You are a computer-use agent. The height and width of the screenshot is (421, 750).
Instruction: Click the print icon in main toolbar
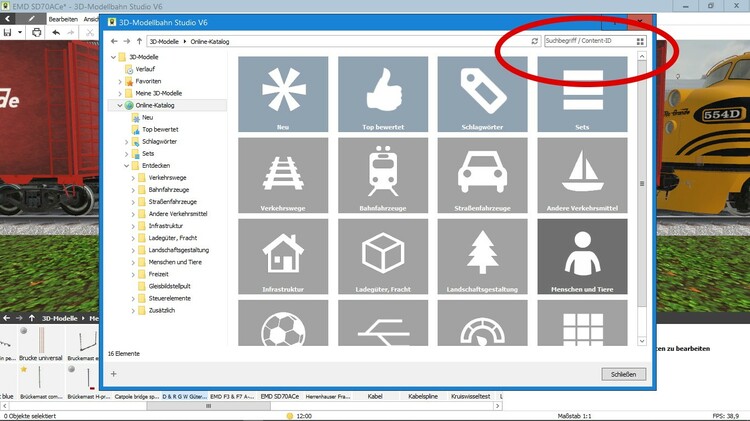[x=36, y=33]
